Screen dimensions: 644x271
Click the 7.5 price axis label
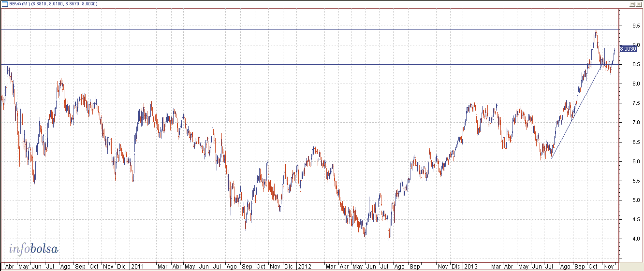coord(636,103)
